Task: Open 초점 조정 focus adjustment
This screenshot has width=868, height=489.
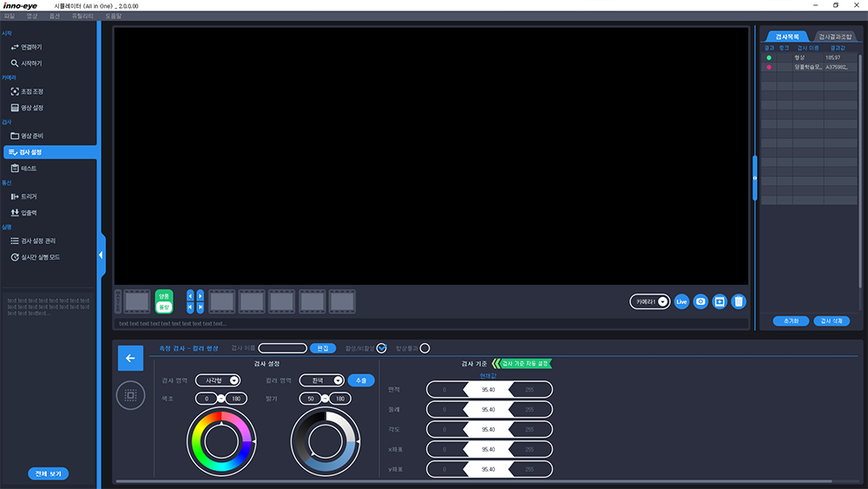Action: (x=27, y=91)
